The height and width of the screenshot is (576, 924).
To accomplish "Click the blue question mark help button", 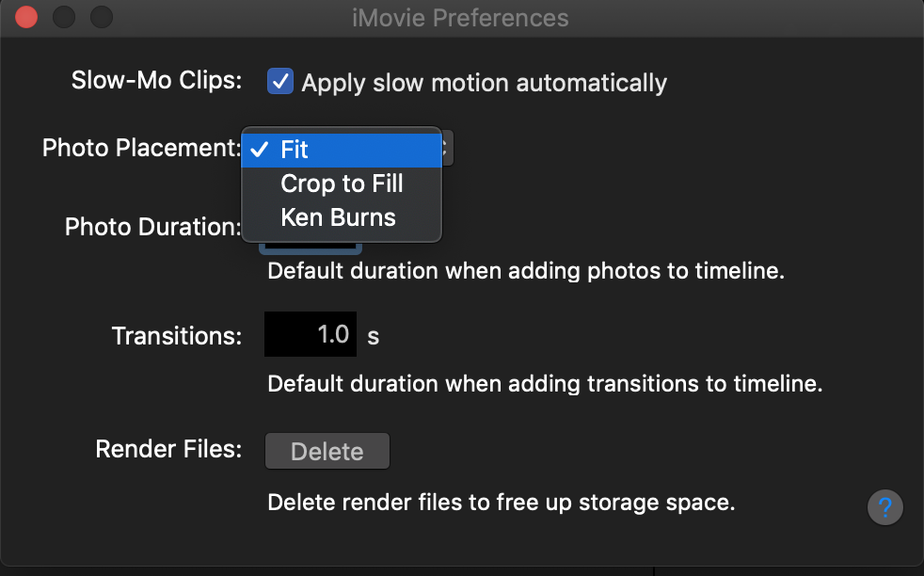I will [884, 508].
